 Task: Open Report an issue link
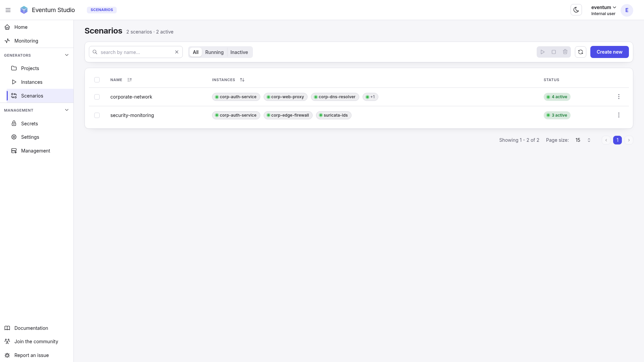coord(37,355)
